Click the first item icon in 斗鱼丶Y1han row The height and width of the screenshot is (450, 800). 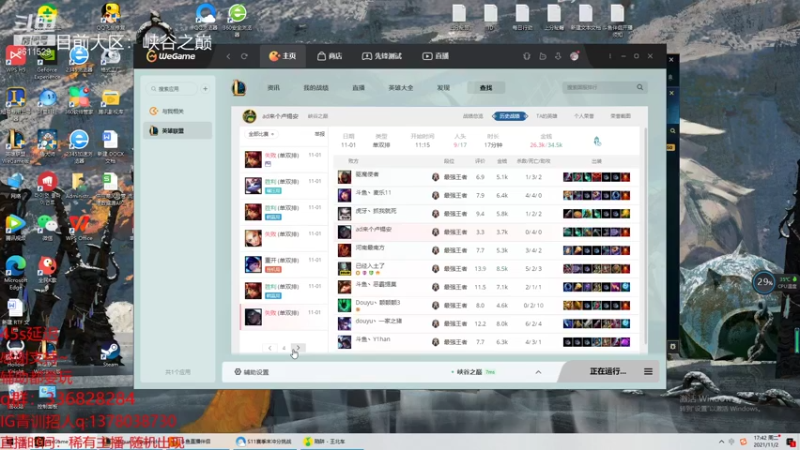click(x=568, y=342)
